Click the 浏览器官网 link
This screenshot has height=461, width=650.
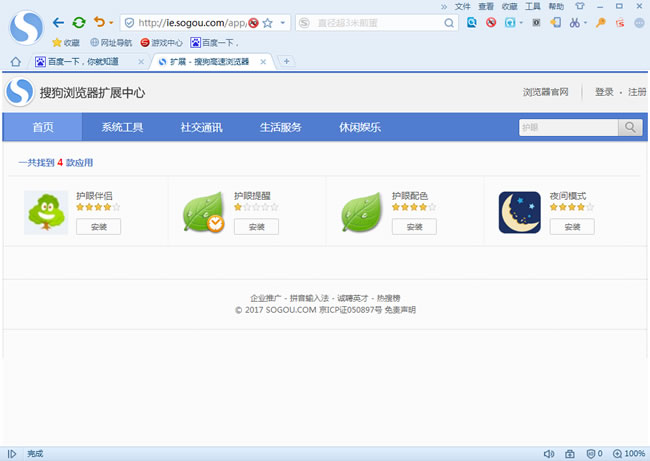coord(546,92)
